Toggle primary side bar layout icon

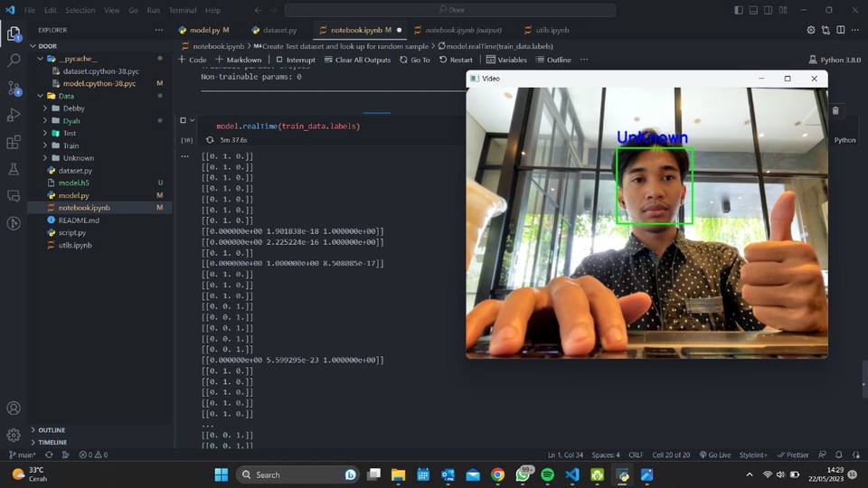tap(739, 10)
